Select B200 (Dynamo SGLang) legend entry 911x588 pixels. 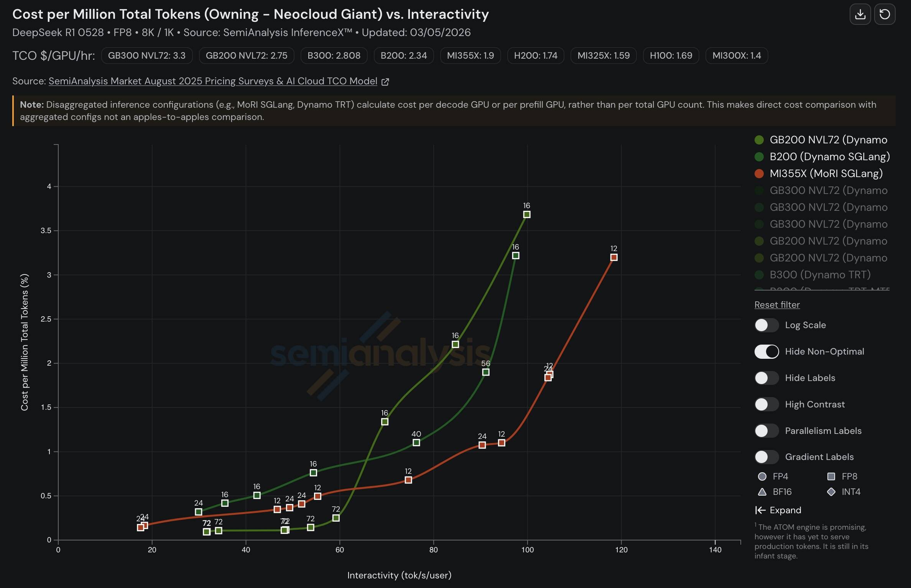tap(829, 157)
